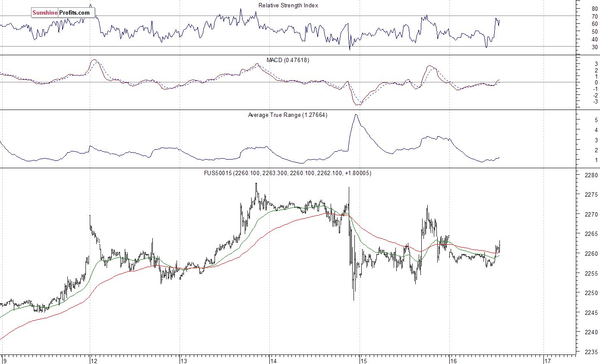
Task: Click the FUS50015 price chart title
Action: 287,173
